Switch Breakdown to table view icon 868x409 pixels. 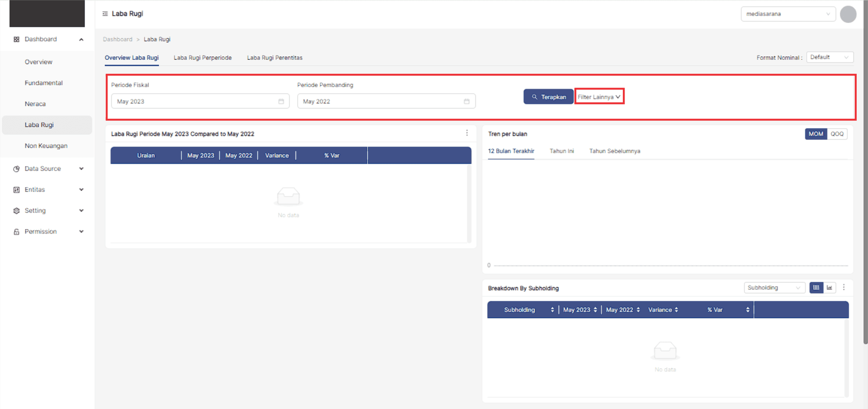[x=816, y=288]
